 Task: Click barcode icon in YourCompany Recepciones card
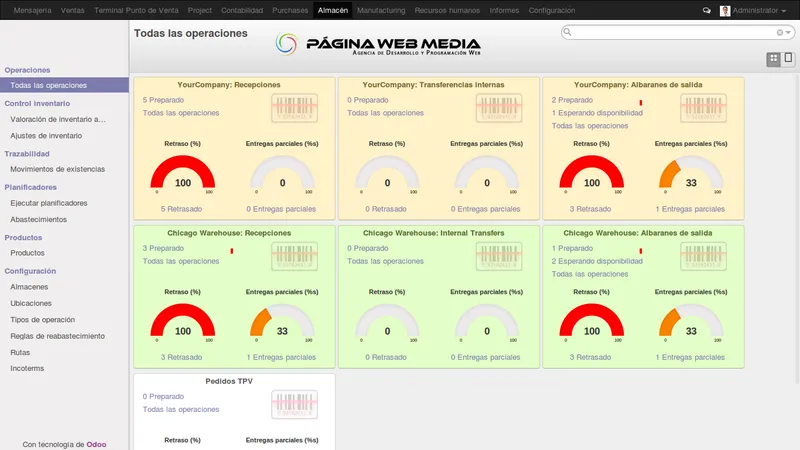pyautogui.click(x=294, y=108)
